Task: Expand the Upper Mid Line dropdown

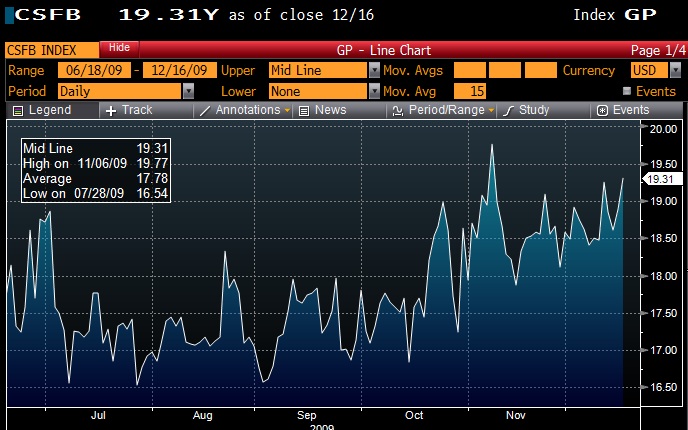Action: point(374,71)
